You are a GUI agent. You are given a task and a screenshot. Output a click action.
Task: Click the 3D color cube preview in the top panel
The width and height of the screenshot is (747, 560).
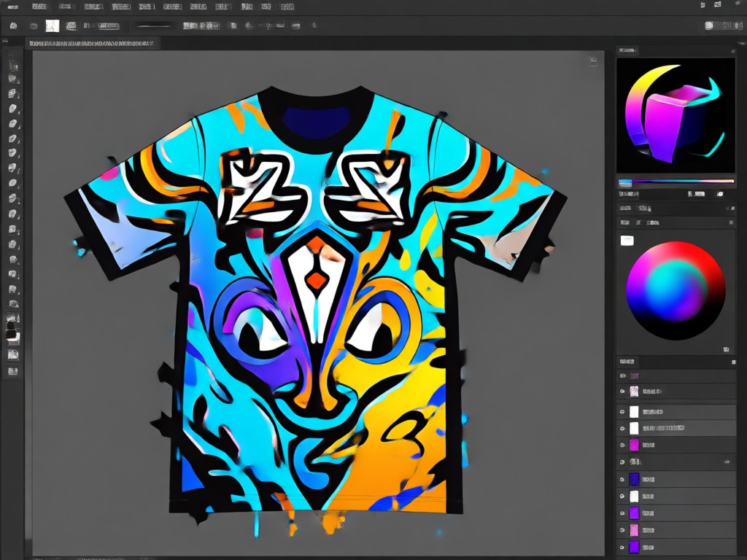pyautogui.click(x=676, y=115)
